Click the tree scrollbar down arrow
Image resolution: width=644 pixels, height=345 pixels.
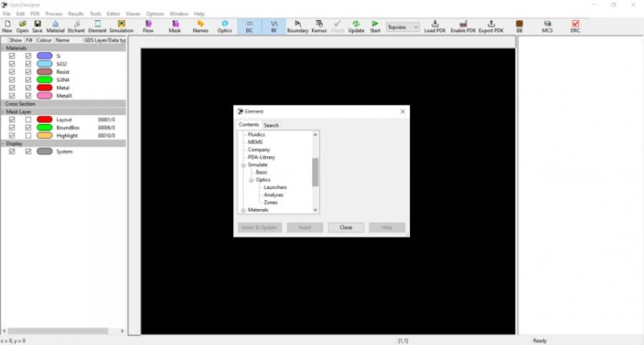point(315,210)
